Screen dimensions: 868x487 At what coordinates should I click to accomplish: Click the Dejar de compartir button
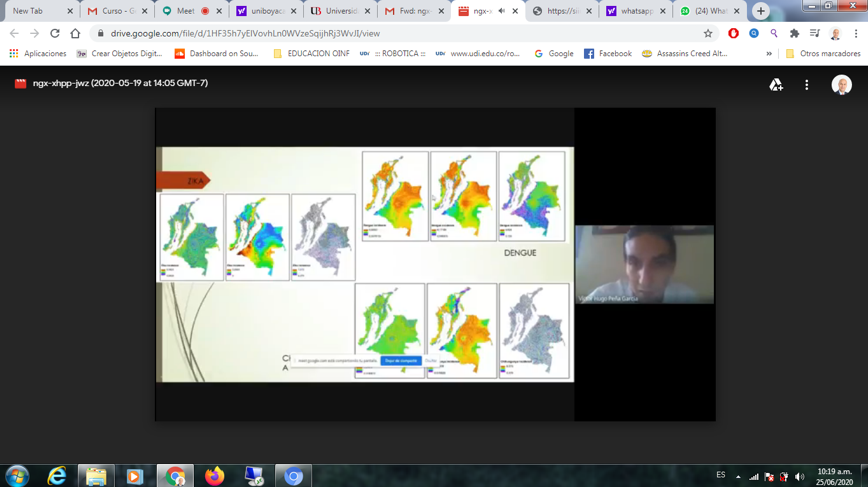[x=401, y=361]
